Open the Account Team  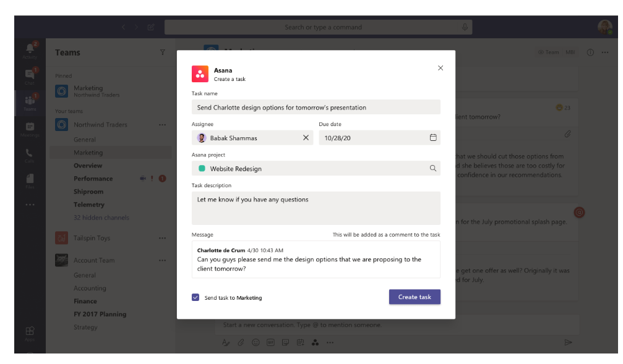94,260
